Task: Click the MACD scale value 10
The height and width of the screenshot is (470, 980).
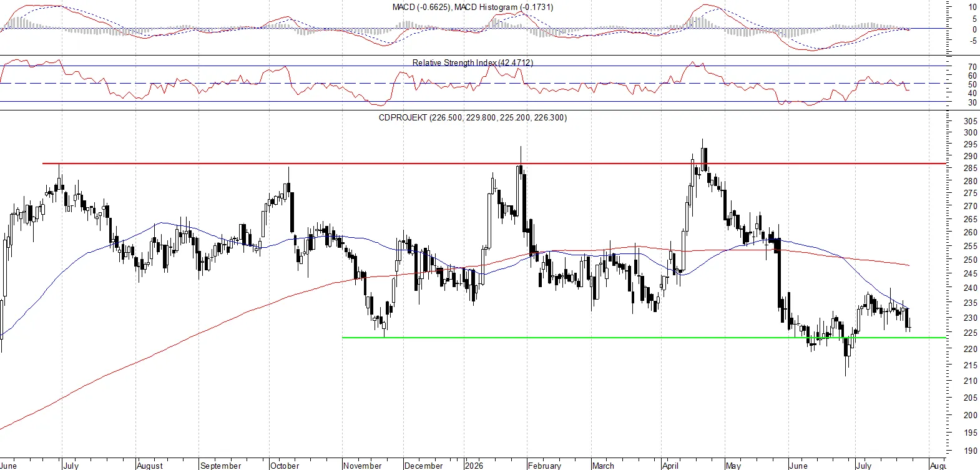Action: 973,7
